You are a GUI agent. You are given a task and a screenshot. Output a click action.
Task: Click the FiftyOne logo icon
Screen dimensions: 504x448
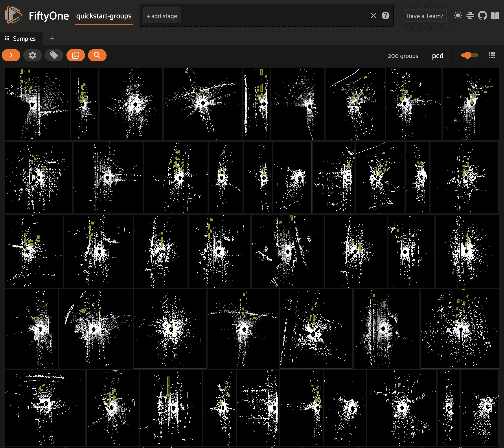[13, 15]
